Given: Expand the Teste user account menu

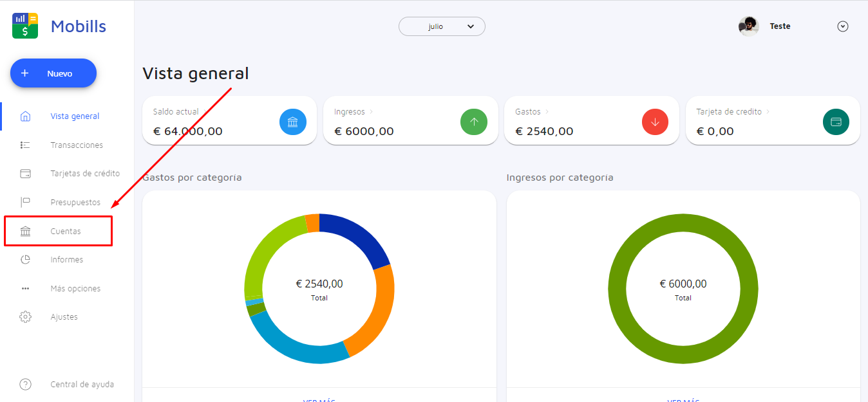Looking at the screenshot, I should click(x=842, y=26).
